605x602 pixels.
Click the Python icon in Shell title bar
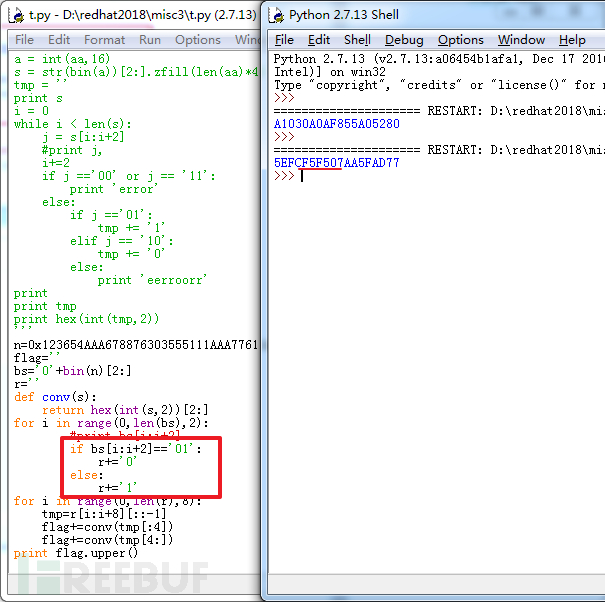[x=276, y=15]
